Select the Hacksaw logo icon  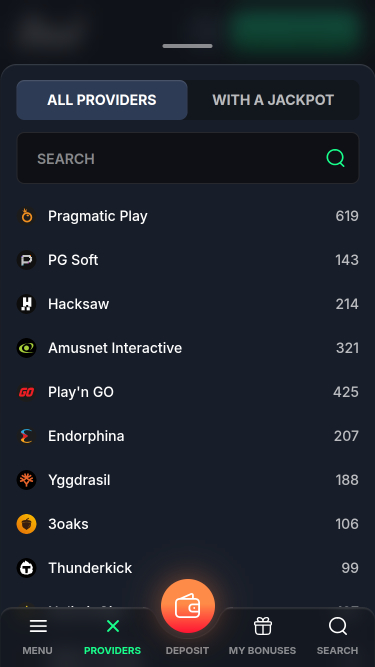tap(26, 304)
